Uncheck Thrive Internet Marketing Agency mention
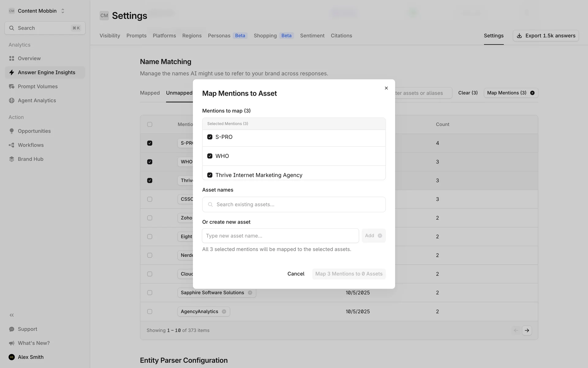The height and width of the screenshot is (368, 588). click(210, 175)
